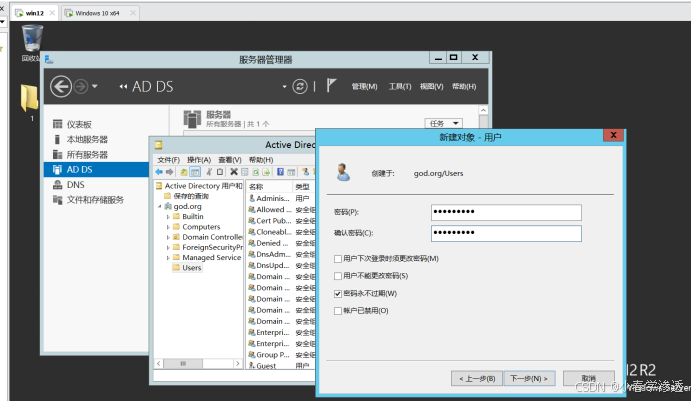The height and width of the screenshot is (401, 692).
Task: Collapse the god.org domain node
Action: [x=160, y=206]
